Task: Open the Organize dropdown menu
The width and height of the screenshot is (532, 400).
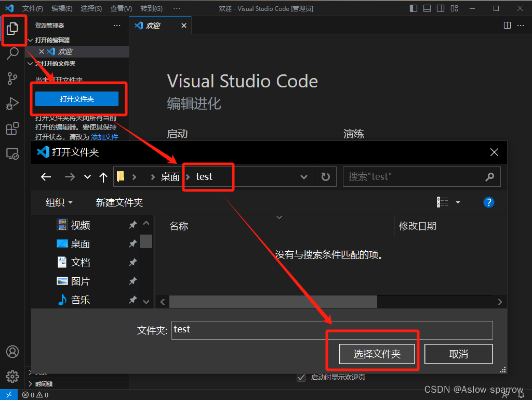Action: 59,202
